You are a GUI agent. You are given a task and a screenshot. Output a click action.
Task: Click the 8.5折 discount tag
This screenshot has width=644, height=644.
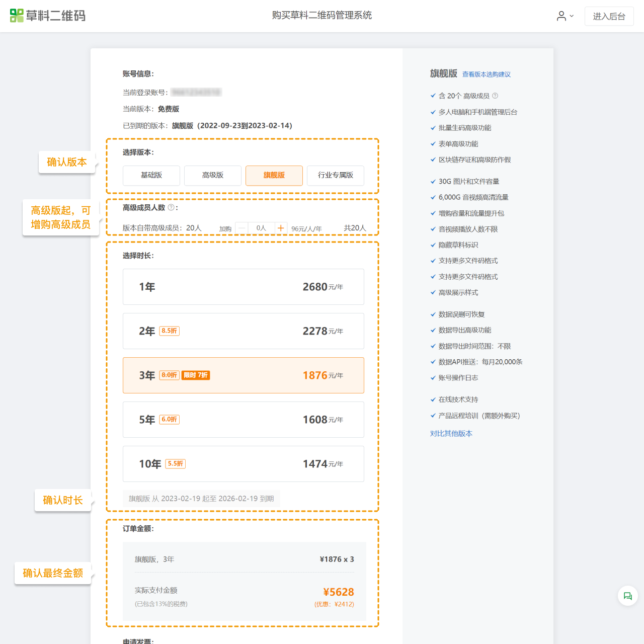pos(170,331)
